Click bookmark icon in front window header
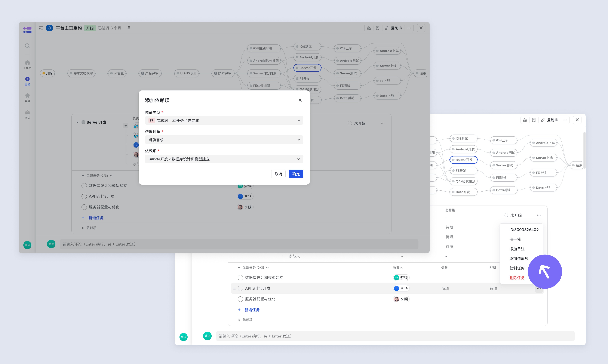 click(x=378, y=28)
